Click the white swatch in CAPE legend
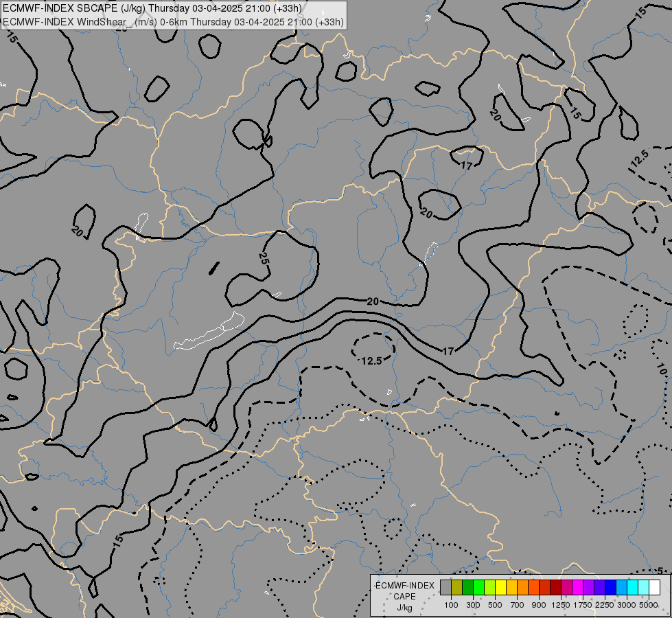The height and width of the screenshot is (618, 672). [654, 587]
